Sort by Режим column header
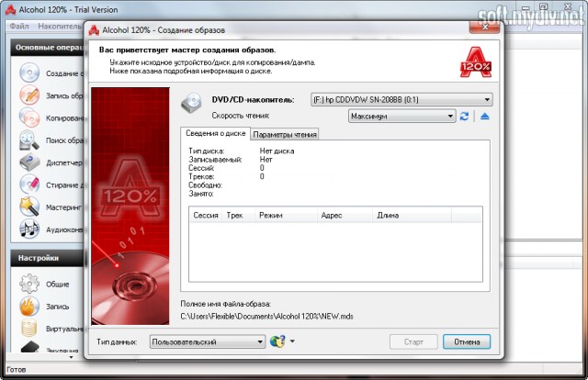Viewport: 588px width, 380px height. pyautogui.click(x=286, y=215)
